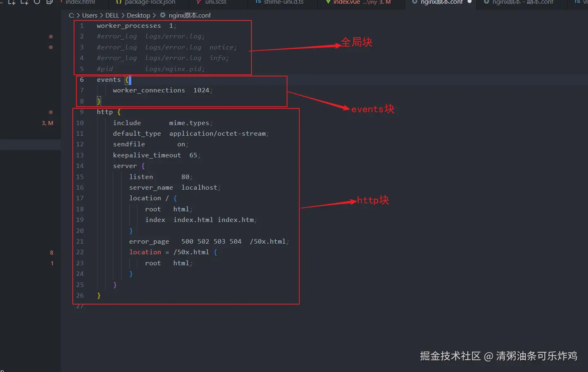Screen dimensions: 588x372
Task: Click line number 14 in the gutter
Action: tap(80, 166)
